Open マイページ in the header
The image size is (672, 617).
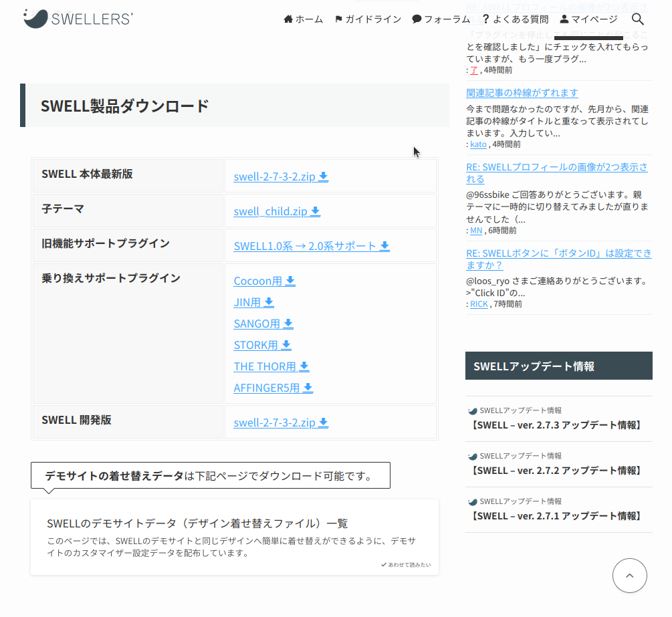click(589, 19)
